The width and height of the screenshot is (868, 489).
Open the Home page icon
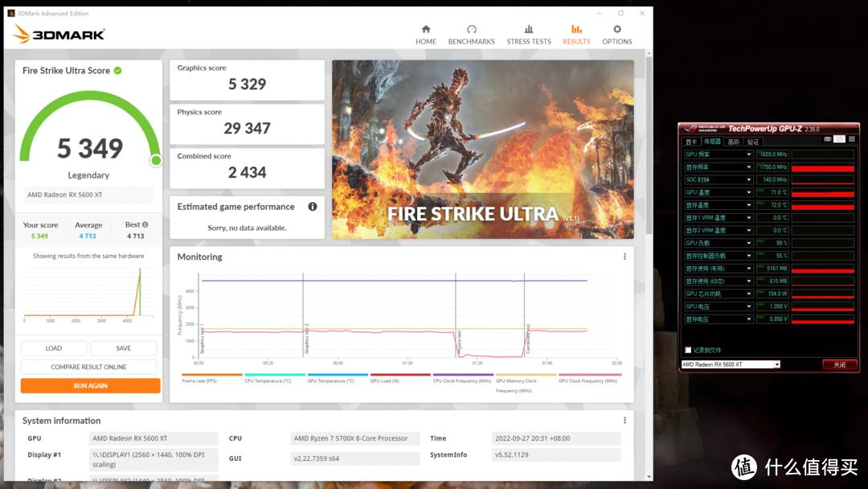[426, 29]
